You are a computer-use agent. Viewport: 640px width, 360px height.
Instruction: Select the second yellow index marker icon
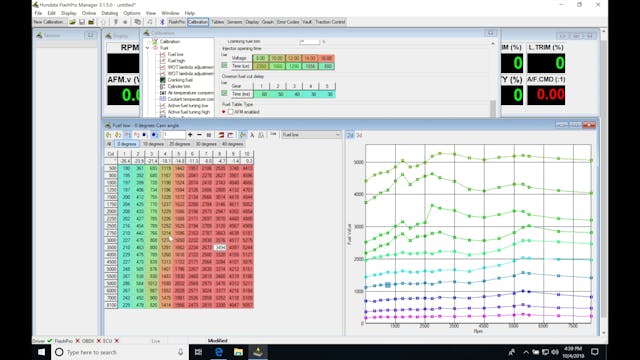point(118,135)
